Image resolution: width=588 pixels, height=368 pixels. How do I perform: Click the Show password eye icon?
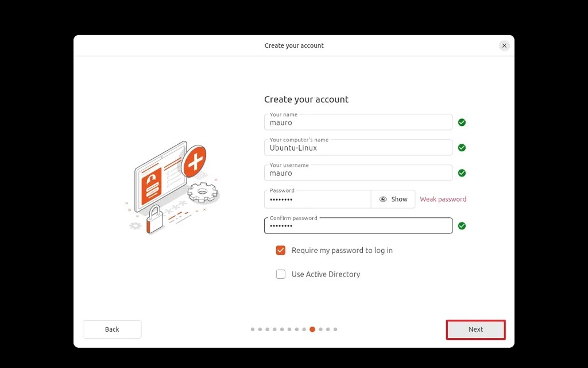point(382,199)
